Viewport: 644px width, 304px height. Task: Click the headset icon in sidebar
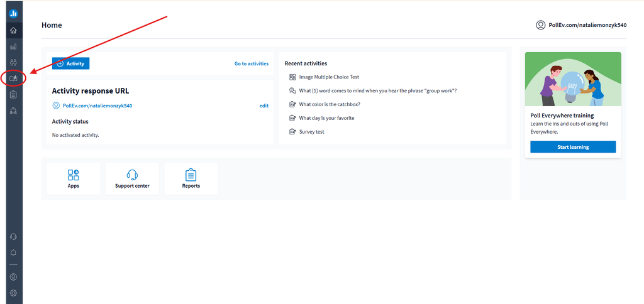(x=13, y=236)
